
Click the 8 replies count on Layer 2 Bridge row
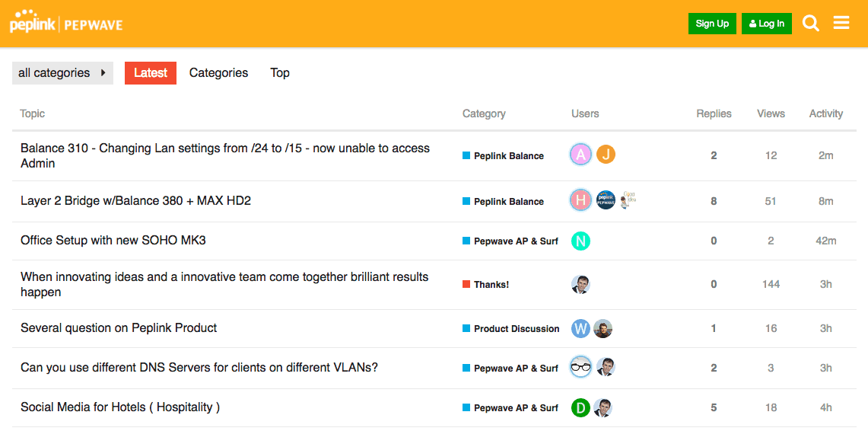click(714, 201)
